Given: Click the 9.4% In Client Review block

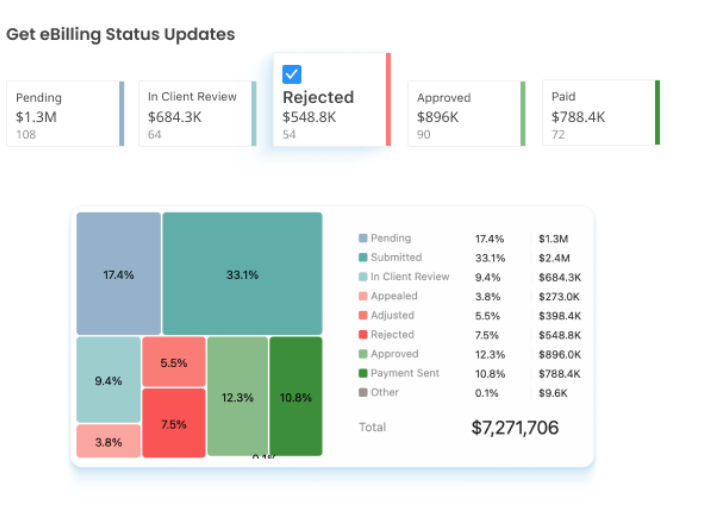Looking at the screenshot, I should [109, 380].
